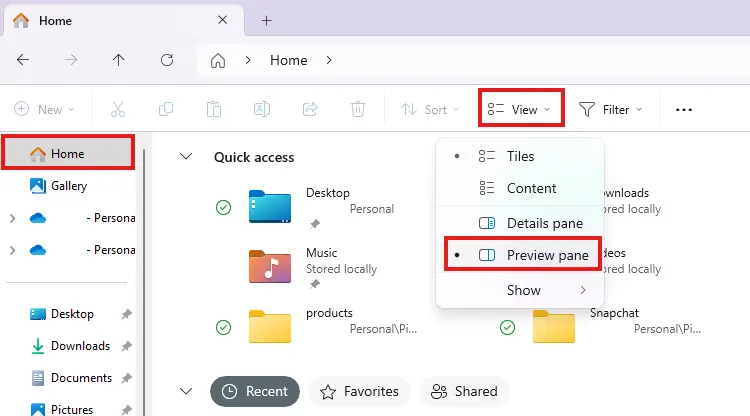Go up one folder level
The image size is (750, 416).
118,60
